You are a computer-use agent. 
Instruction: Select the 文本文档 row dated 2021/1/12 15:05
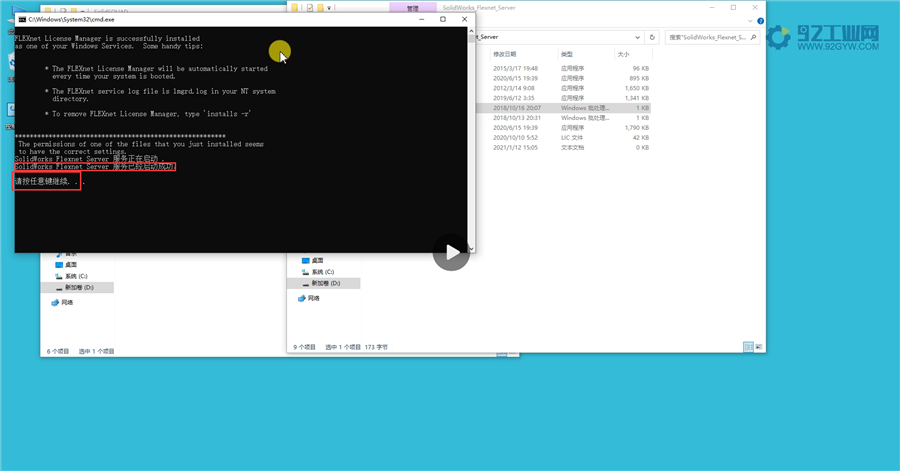pyautogui.click(x=564, y=147)
